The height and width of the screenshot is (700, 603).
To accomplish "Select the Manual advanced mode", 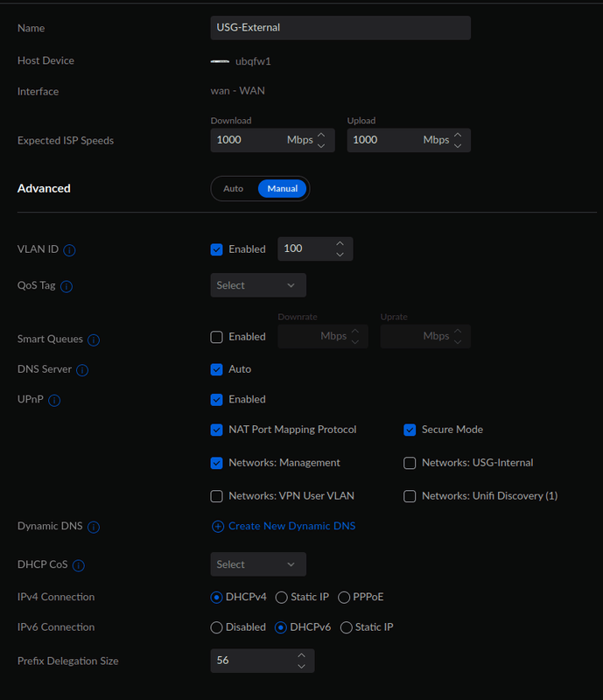I will coord(282,188).
